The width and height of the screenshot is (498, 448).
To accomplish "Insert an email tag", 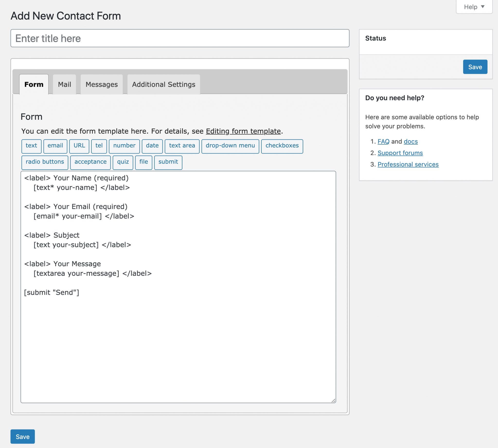I will [55, 146].
